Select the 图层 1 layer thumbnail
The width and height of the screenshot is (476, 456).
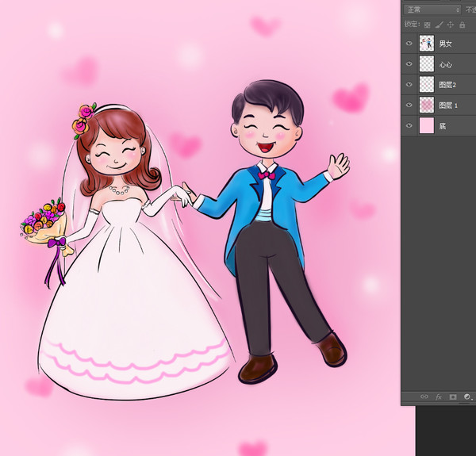(427, 105)
